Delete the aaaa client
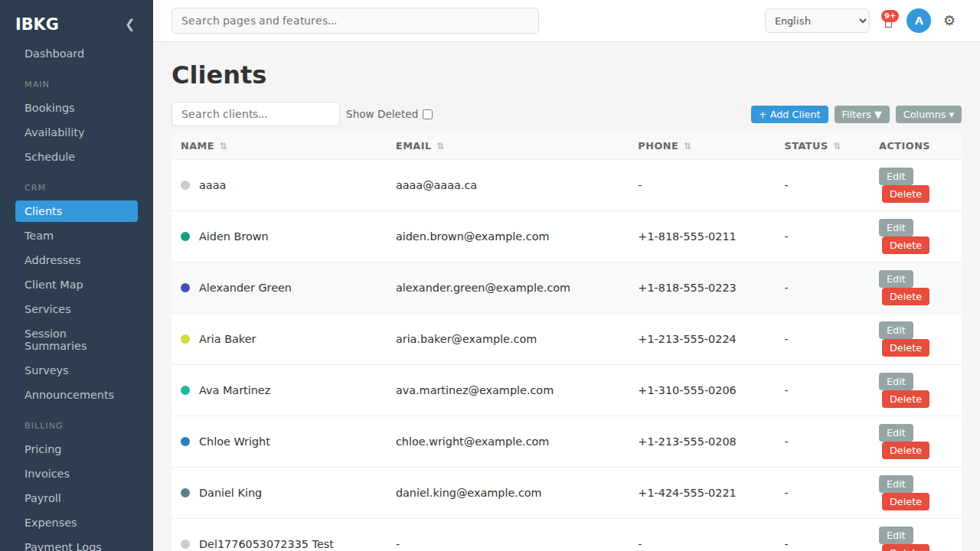 pyautogui.click(x=906, y=194)
